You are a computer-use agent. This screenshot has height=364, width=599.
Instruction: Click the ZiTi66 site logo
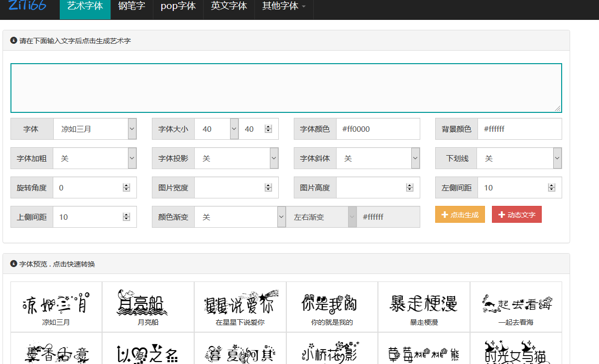click(x=27, y=6)
